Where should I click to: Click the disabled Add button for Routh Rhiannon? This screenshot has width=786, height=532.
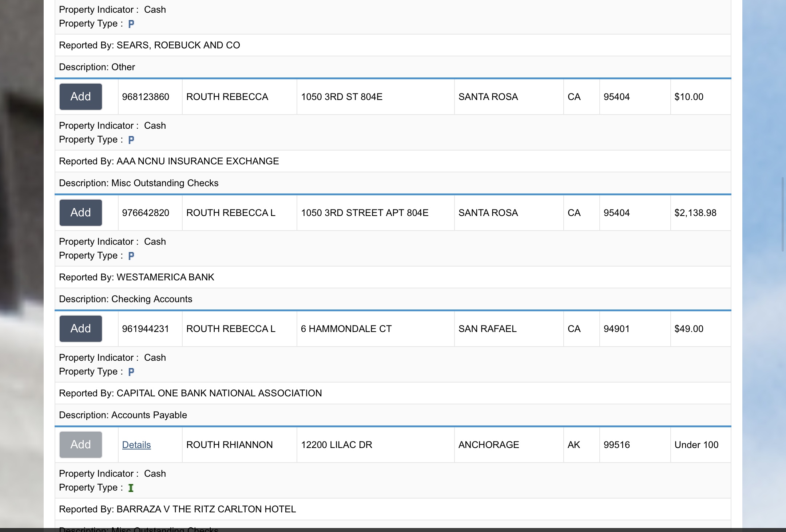click(x=80, y=445)
